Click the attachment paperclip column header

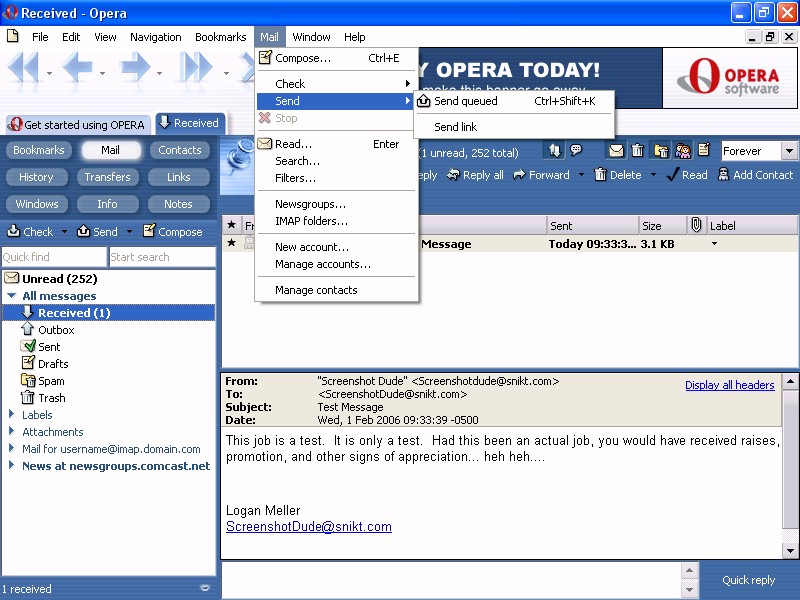click(x=696, y=226)
